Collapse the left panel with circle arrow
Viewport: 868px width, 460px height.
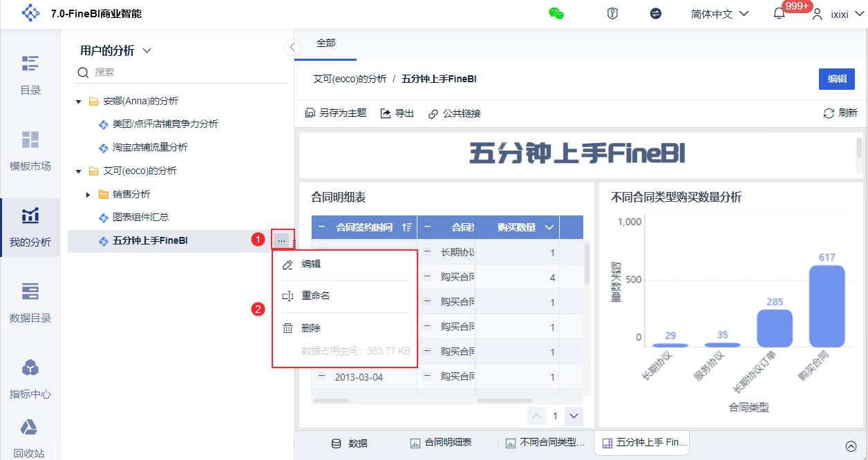coord(292,47)
